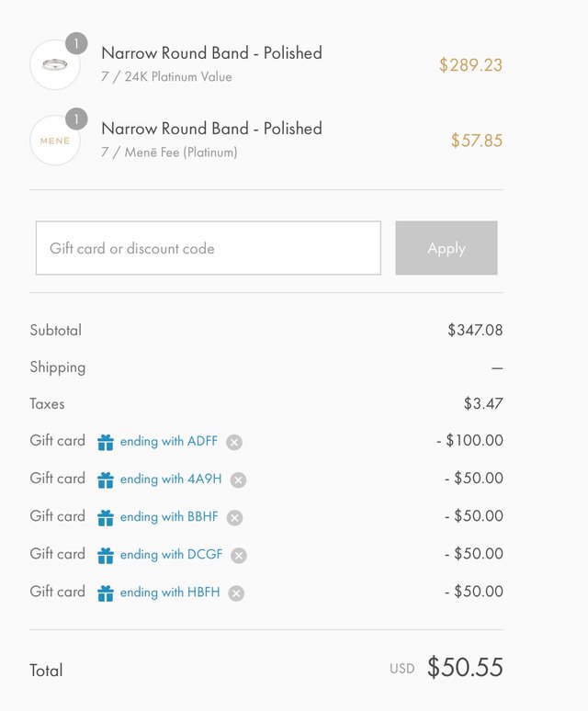Open the ring product thumbnail
The height and width of the screenshot is (711, 588).
tap(55, 65)
